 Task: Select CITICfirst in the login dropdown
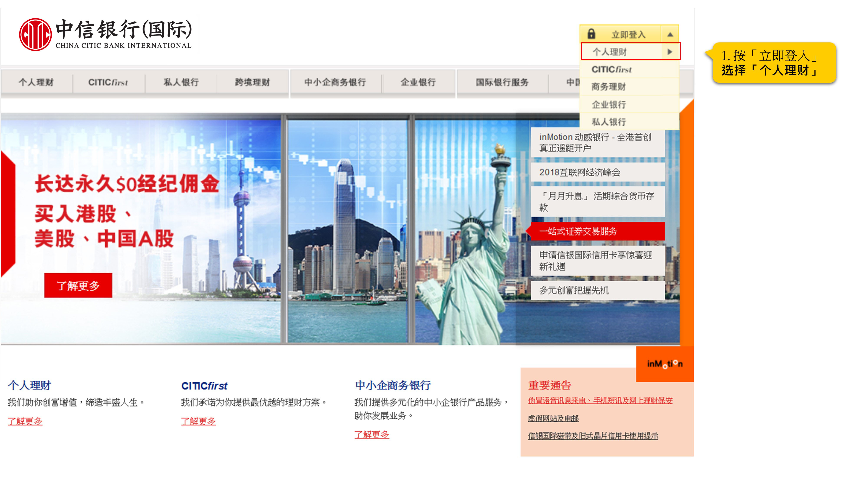click(x=629, y=69)
